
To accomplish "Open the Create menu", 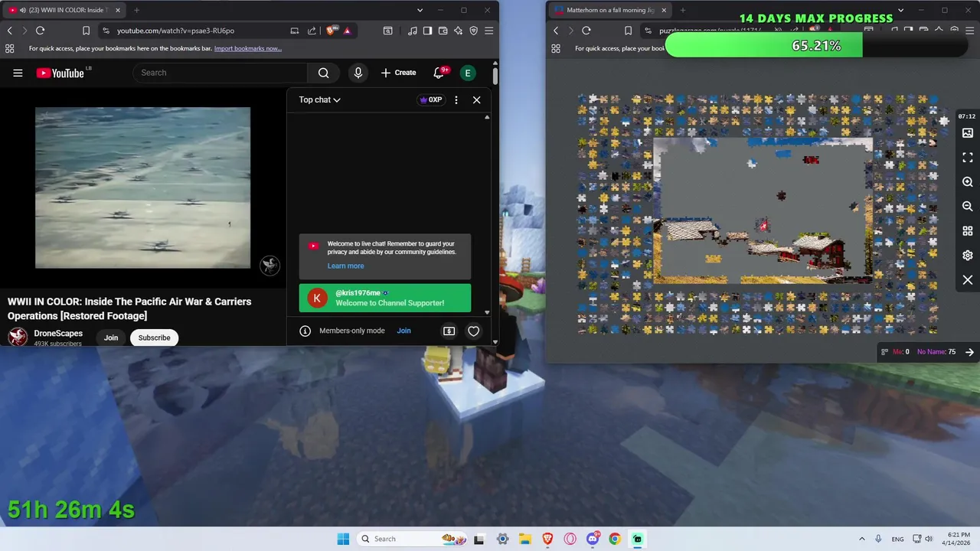I will pos(398,73).
